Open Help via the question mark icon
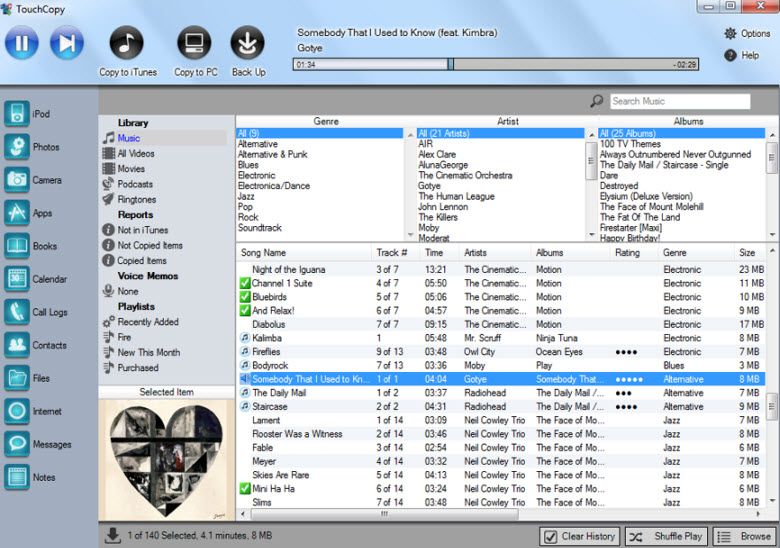The height and width of the screenshot is (548, 780). coord(730,55)
